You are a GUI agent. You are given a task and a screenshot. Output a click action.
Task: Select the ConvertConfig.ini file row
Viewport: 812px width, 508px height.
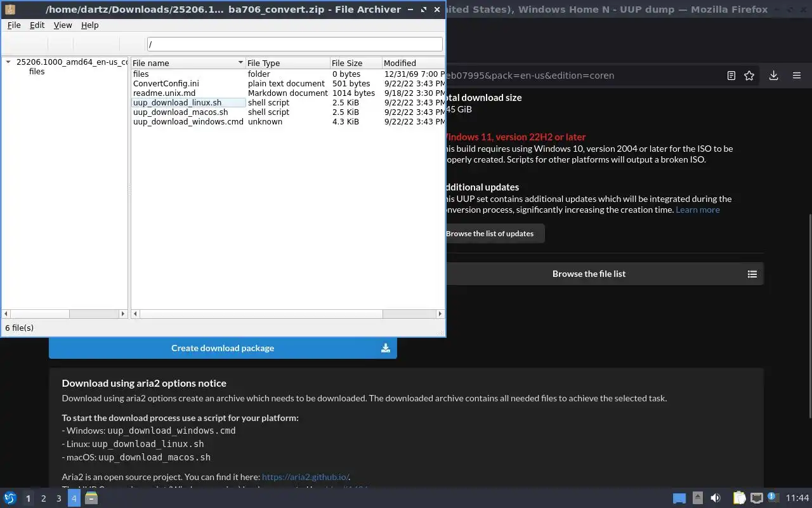[287, 84]
